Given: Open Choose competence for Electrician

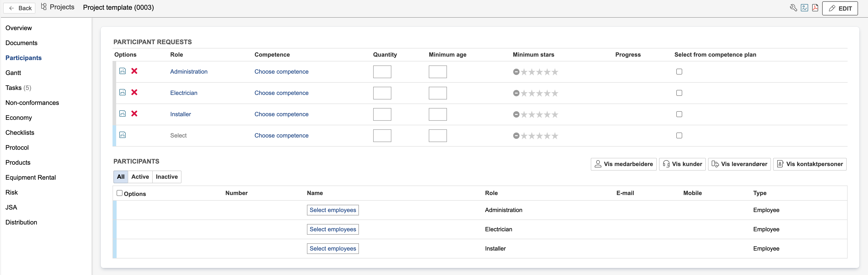Looking at the screenshot, I should point(281,93).
